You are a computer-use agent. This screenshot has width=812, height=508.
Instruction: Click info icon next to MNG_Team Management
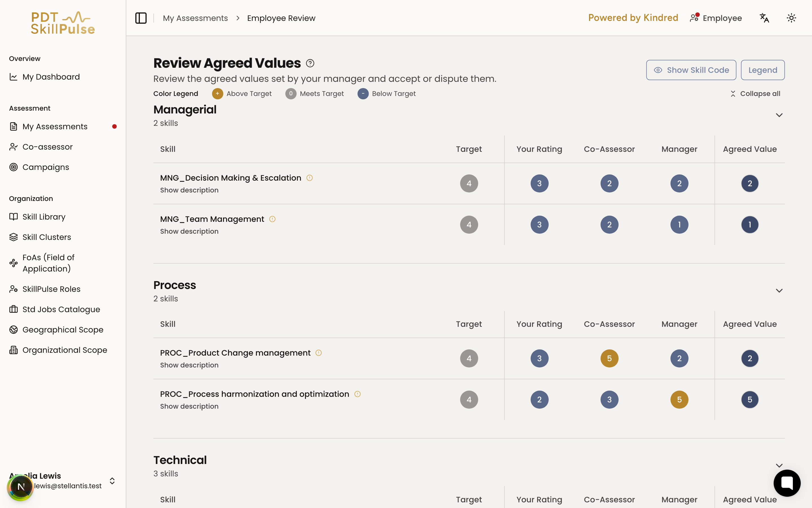pyautogui.click(x=272, y=219)
